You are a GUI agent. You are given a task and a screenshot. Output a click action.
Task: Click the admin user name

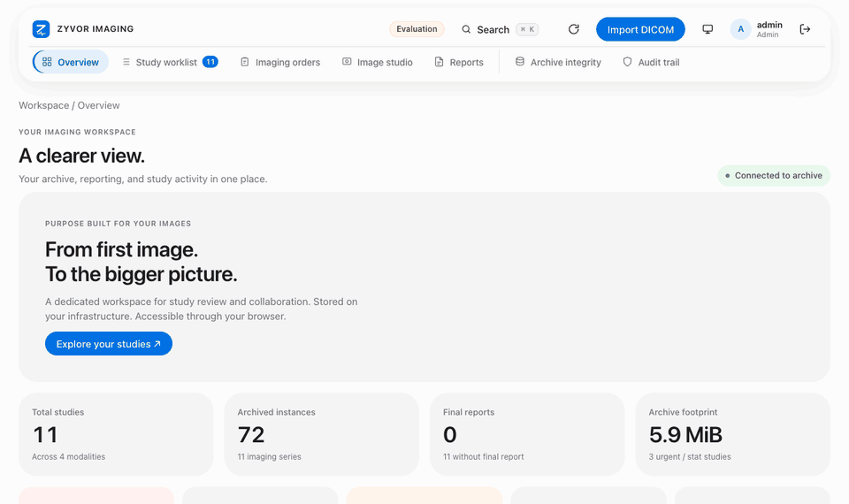(769, 25)
